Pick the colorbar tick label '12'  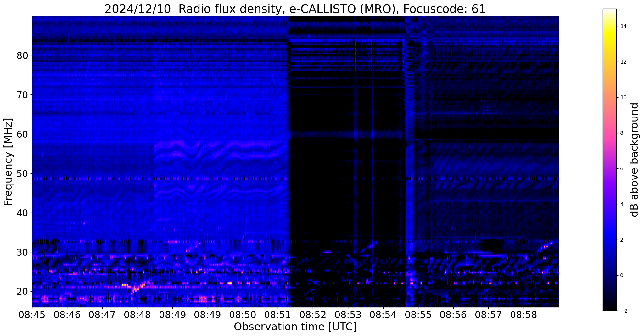(x=623, y=62)
